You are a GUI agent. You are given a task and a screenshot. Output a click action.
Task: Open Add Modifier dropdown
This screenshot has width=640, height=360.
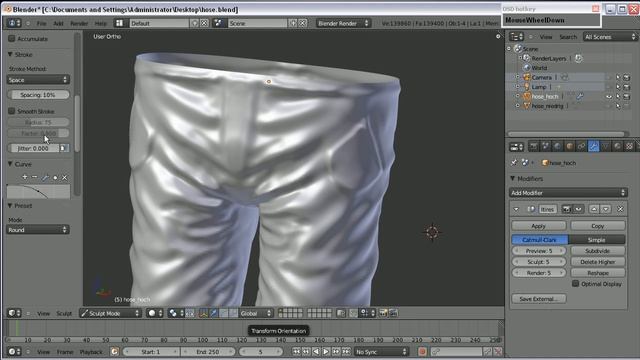[568, 193]
